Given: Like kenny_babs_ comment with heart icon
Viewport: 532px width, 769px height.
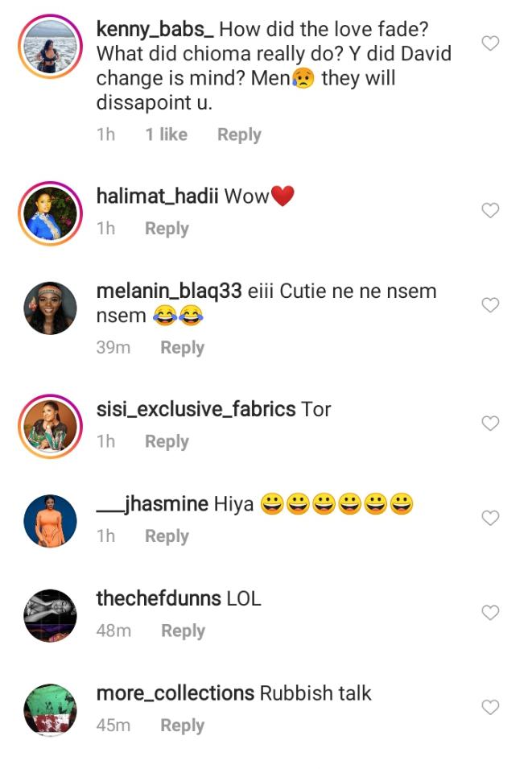Looking at the screenshot, I should [x=490, y=43].
